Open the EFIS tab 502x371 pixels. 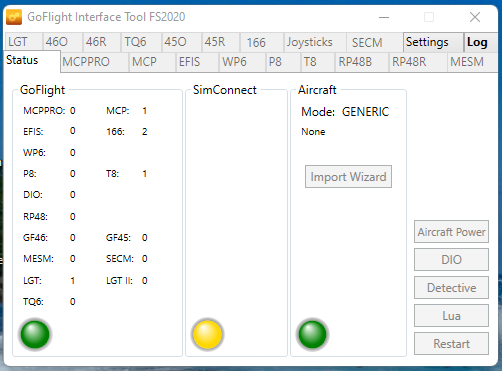[x=197, y=62]
